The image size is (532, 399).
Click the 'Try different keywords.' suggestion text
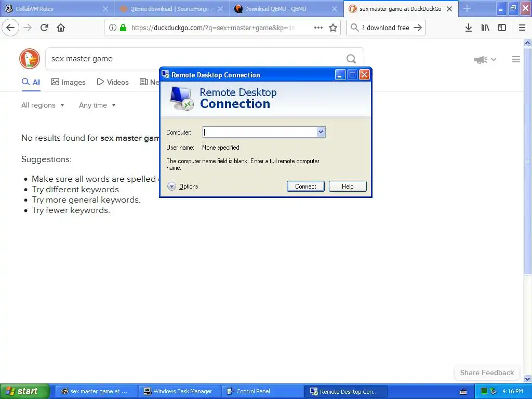coord(76,189)
